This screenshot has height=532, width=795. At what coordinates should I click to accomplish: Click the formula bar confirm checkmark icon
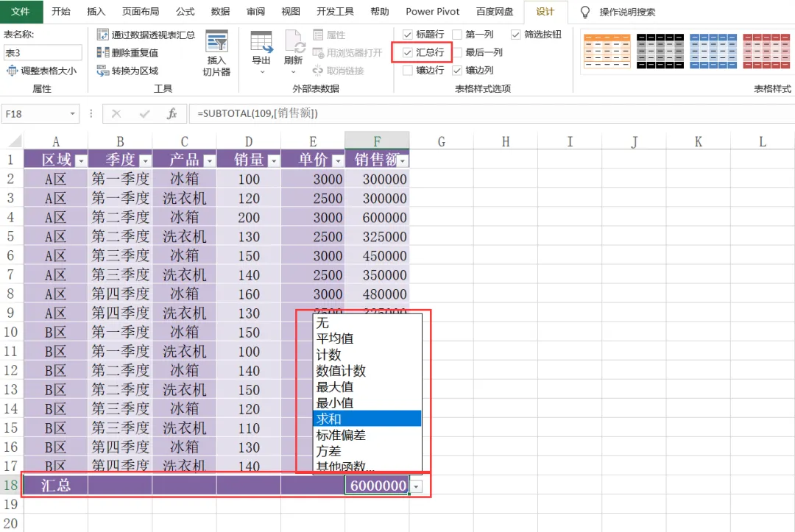pyautogui.click(x=144, y=113)
